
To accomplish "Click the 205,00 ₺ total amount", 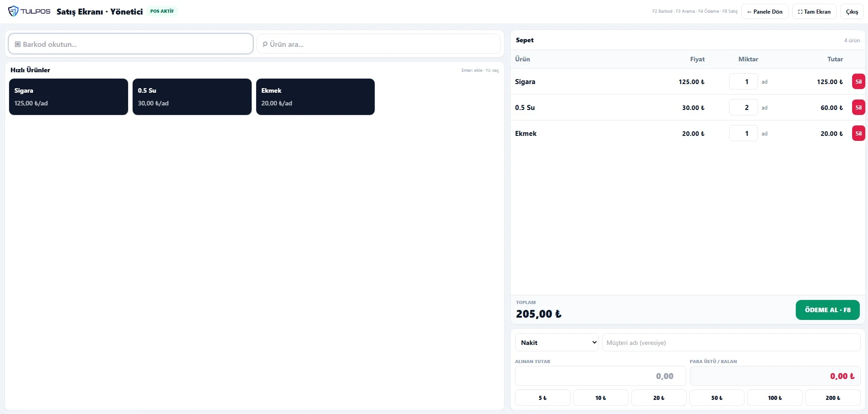I will [x=539, y=314].
